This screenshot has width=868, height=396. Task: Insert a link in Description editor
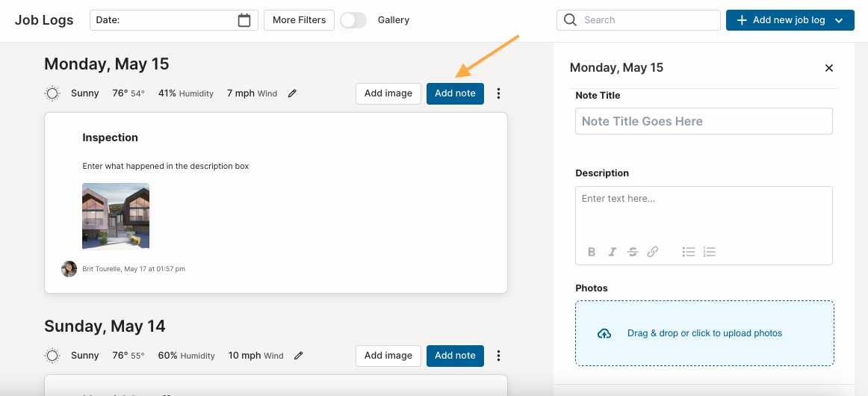653,252
